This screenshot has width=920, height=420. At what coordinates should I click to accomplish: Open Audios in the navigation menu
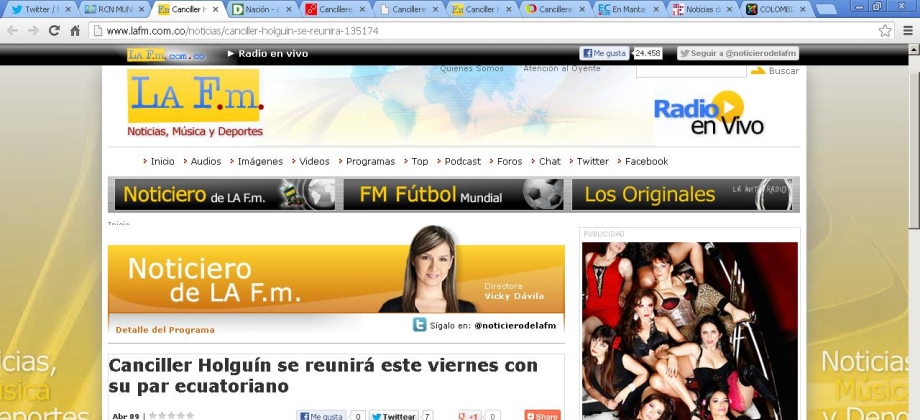[x=205, y=161]
